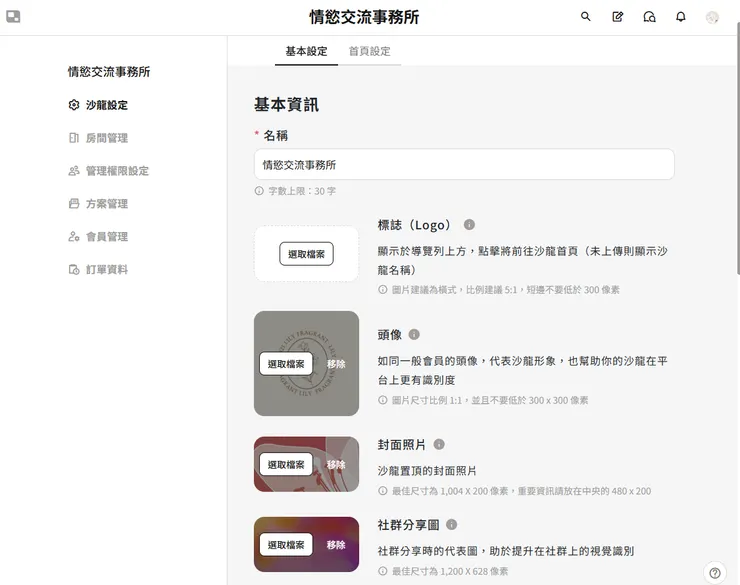Viewport: 740px width, 585px height.
Task: Click the info icon beside 封面照片
Action: pyautogui.click(x=439, y=444)
